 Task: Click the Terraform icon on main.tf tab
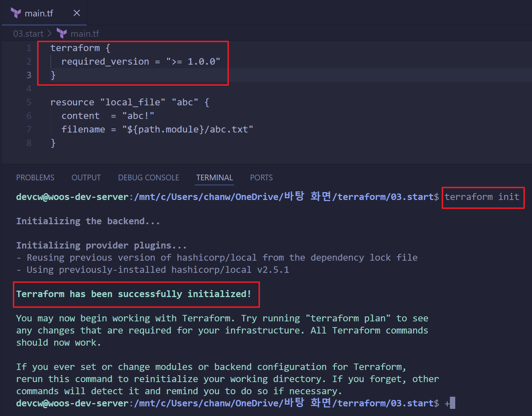[x=16, y=13]
